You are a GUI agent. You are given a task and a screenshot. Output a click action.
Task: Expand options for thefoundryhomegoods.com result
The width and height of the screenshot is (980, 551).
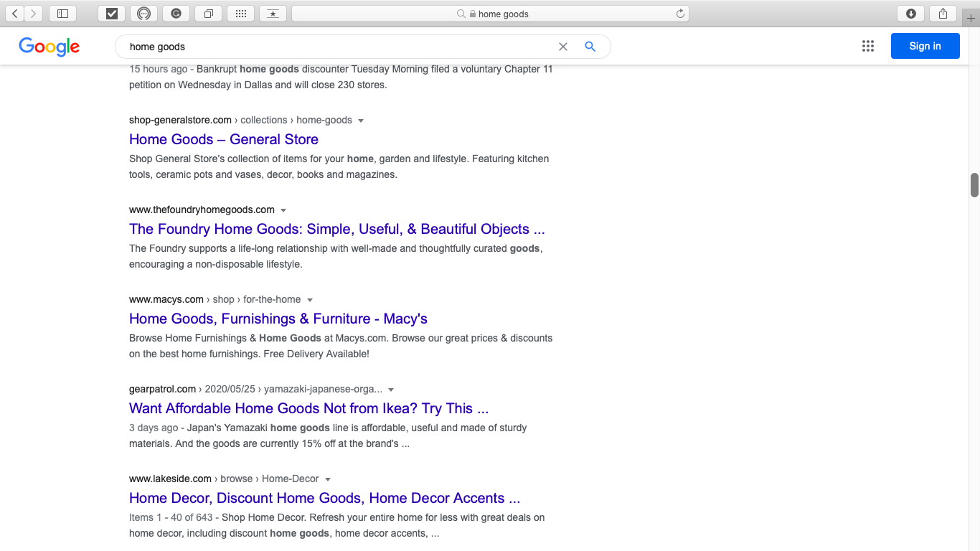point(283,209)
